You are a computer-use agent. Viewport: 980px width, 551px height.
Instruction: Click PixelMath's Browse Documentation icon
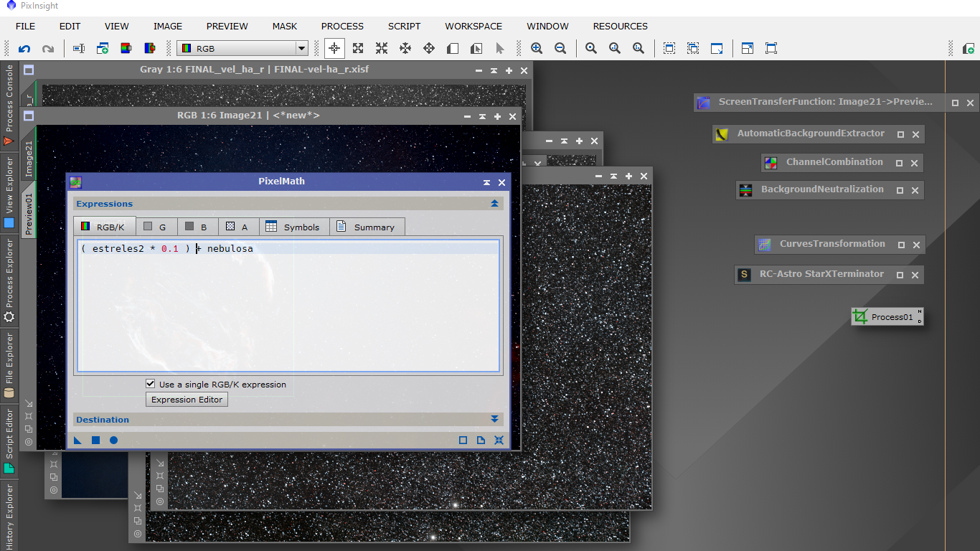[481, 440]
